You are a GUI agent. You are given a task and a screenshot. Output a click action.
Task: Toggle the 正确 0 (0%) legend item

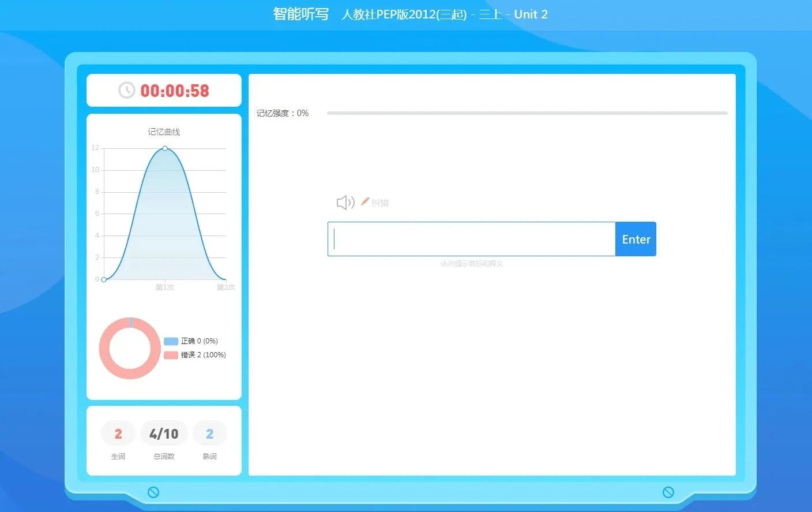click(191, 341)
